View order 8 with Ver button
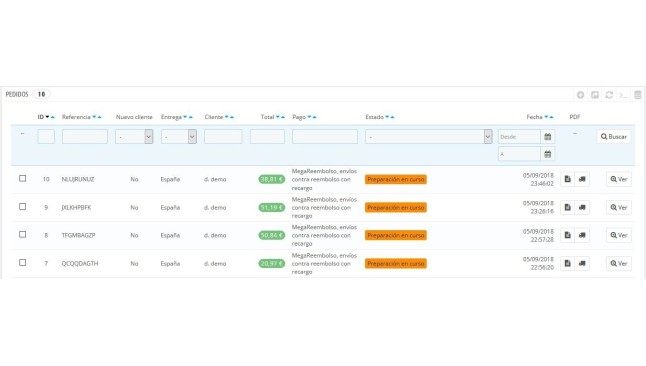 [x=619, y=235]
